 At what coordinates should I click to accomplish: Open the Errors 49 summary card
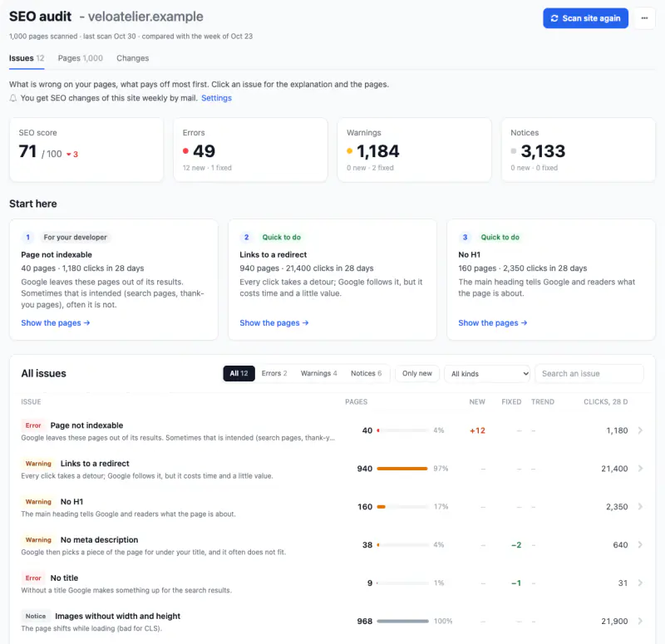250,150
